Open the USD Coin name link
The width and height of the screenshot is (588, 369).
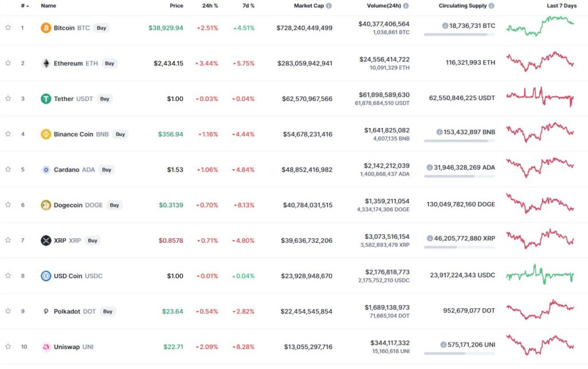68,276
